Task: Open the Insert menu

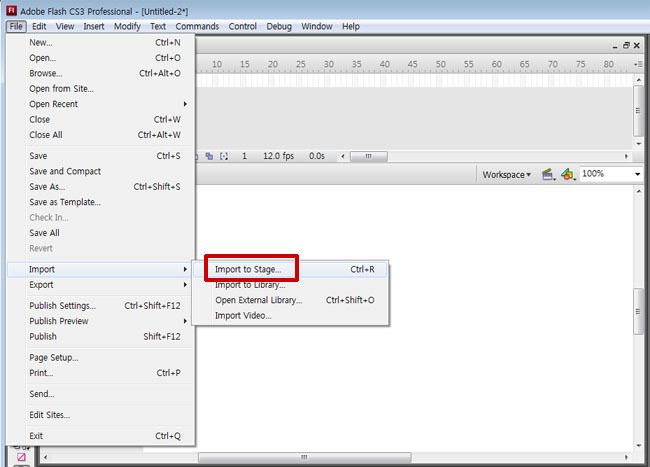Action: [x=94, y=27]
